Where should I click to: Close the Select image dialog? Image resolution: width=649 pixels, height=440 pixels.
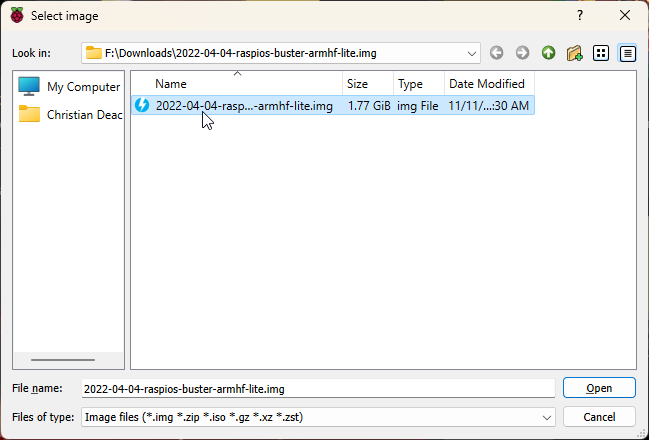coord(625,15)
